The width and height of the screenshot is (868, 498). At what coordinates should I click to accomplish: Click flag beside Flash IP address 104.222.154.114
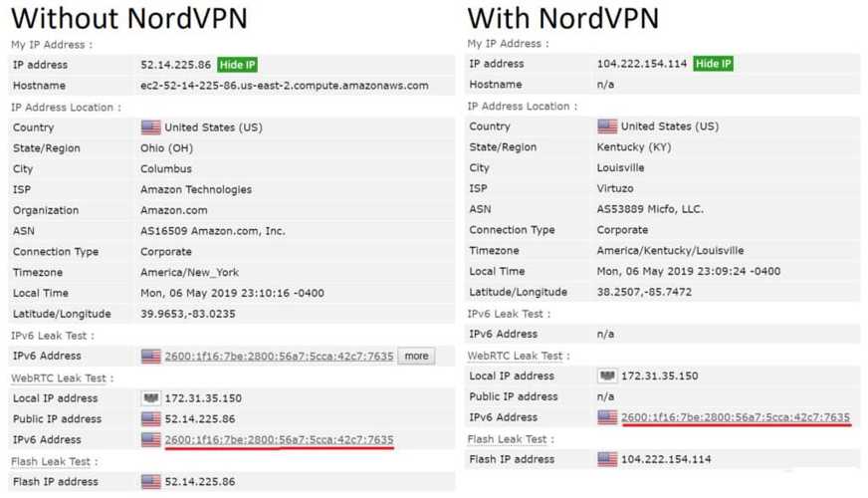click(x=607, y=459)
